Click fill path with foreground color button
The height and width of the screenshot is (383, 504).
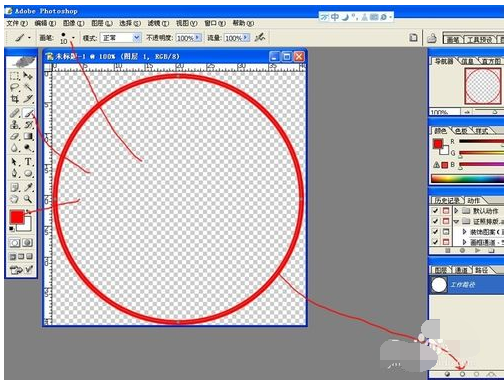point(447,374)
